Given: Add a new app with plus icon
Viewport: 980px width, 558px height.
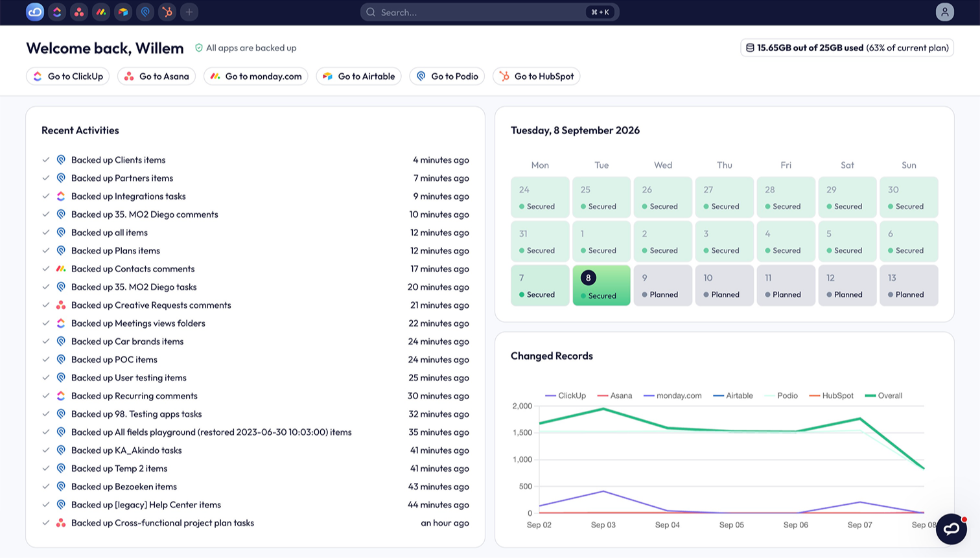Looking at the screenshot, I should point(189,12).
